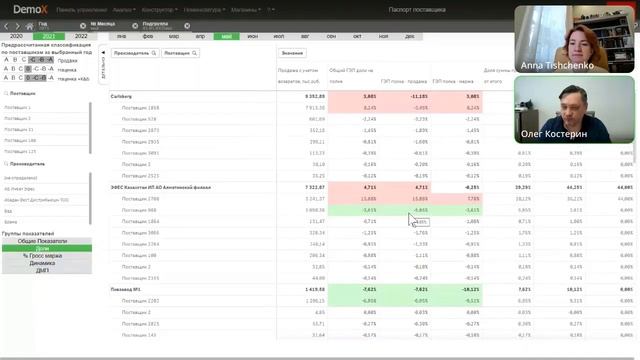Click the Производитель dimension button
640x360 pixels.
pyautogui.click(x=135, y=53)
